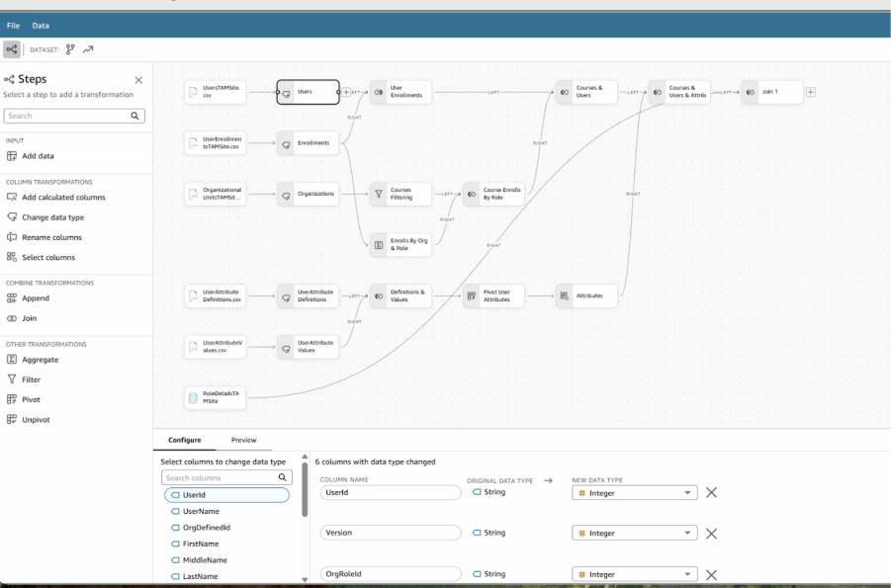Select the Organizations node
Screen dimensions: 891x588
[x=308, y=194]
